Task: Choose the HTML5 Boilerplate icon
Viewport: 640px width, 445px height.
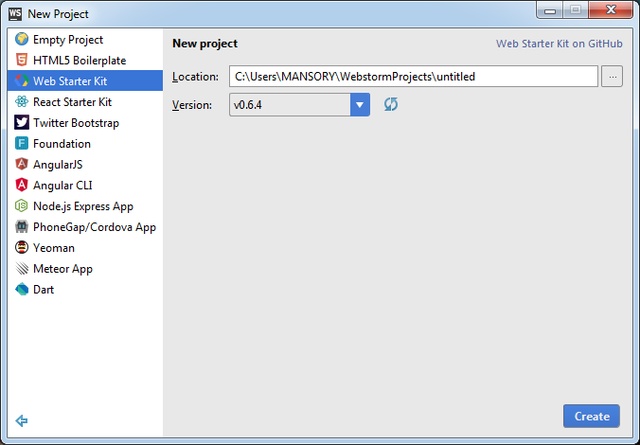Action: pyautogui.click(x=22, y=61)
